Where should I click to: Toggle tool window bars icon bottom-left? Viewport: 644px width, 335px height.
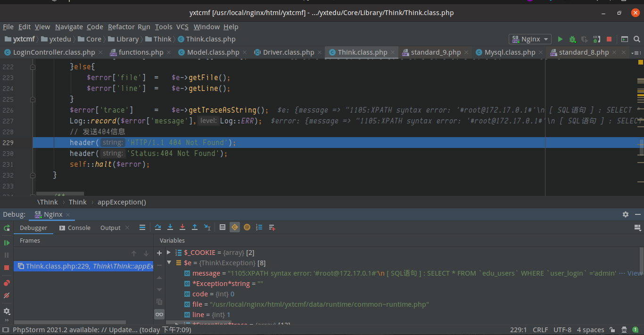[5, 330]
